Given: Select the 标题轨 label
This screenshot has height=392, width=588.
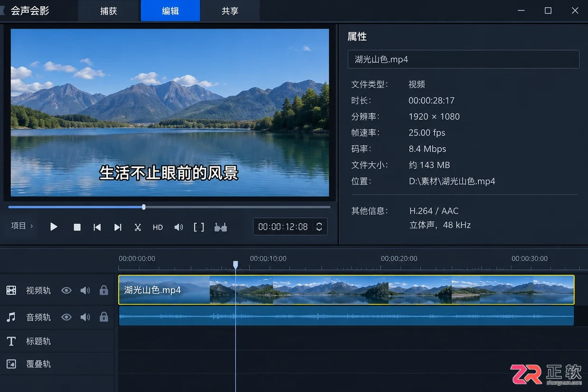Looking at the screenshot, I should 38,341.
